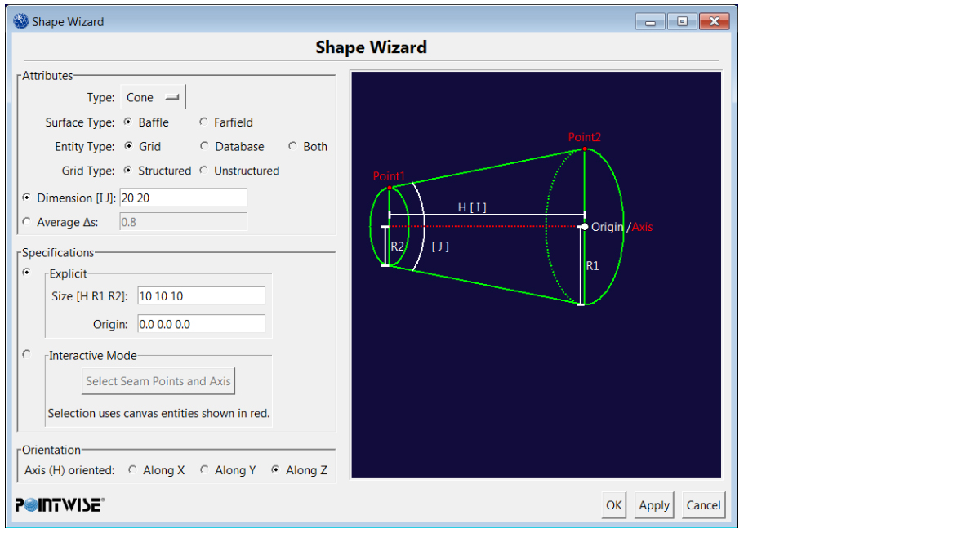Viewport: 980px width, 533px height.
Task: Select the Explicit specification mode
Action: [x=27, y=272]
